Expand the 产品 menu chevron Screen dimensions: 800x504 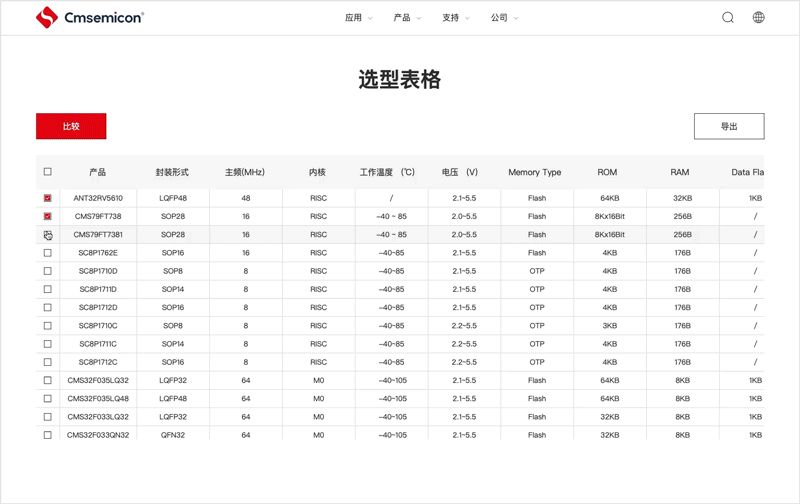tap(419, 18)
